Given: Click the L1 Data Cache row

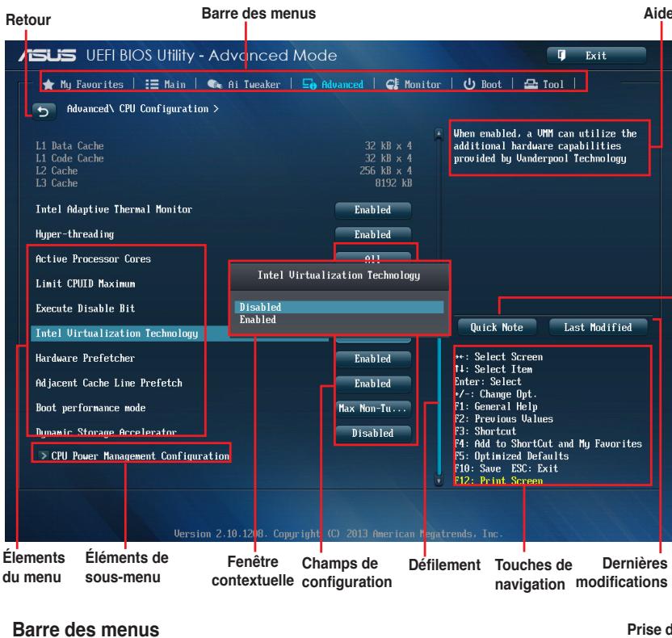Looking at the screenshot, I should pos(224,145).
